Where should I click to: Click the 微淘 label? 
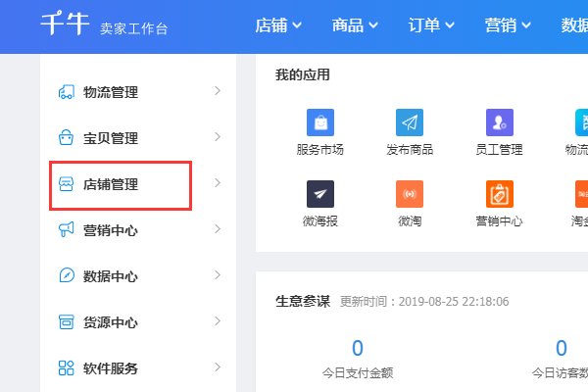(410, 221)
